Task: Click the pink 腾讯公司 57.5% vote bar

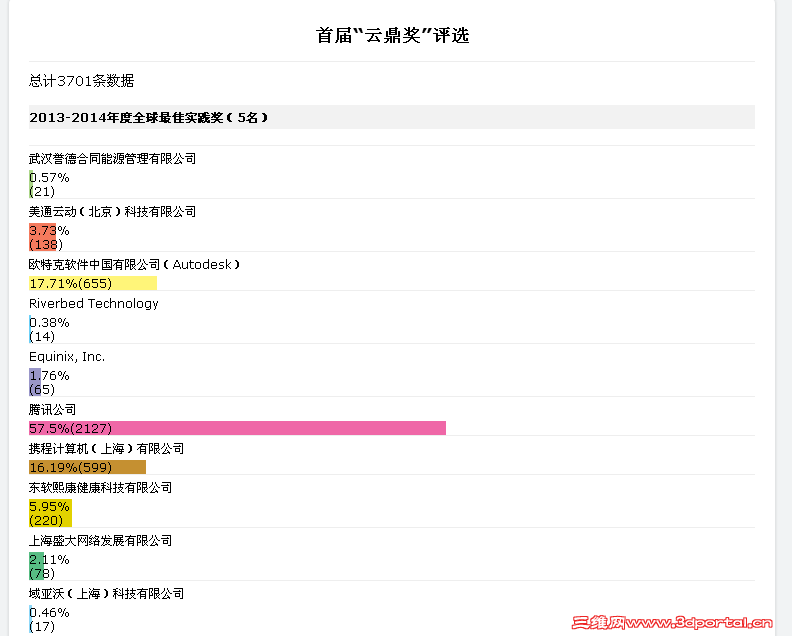Action: pos(237,428)
